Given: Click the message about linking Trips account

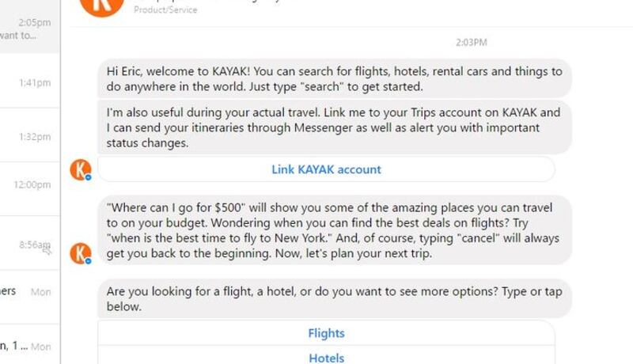Looking at the screenshot, I should 334,127.
